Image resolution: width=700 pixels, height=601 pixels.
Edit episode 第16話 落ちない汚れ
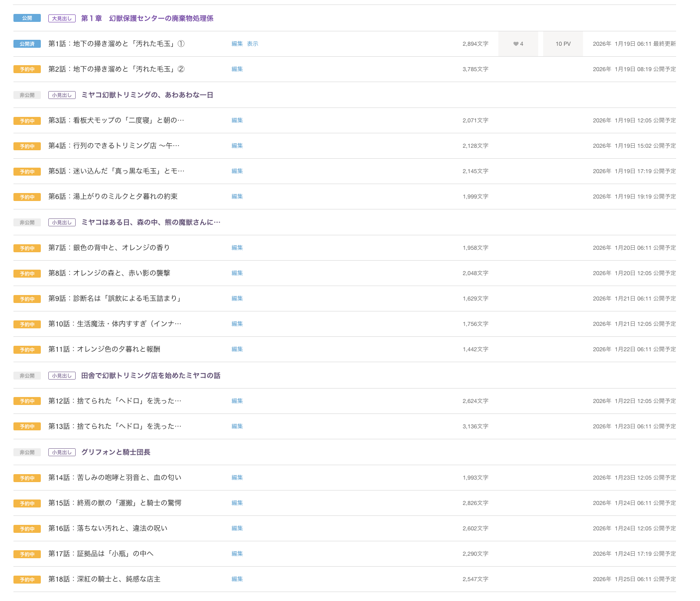[237, 528]
